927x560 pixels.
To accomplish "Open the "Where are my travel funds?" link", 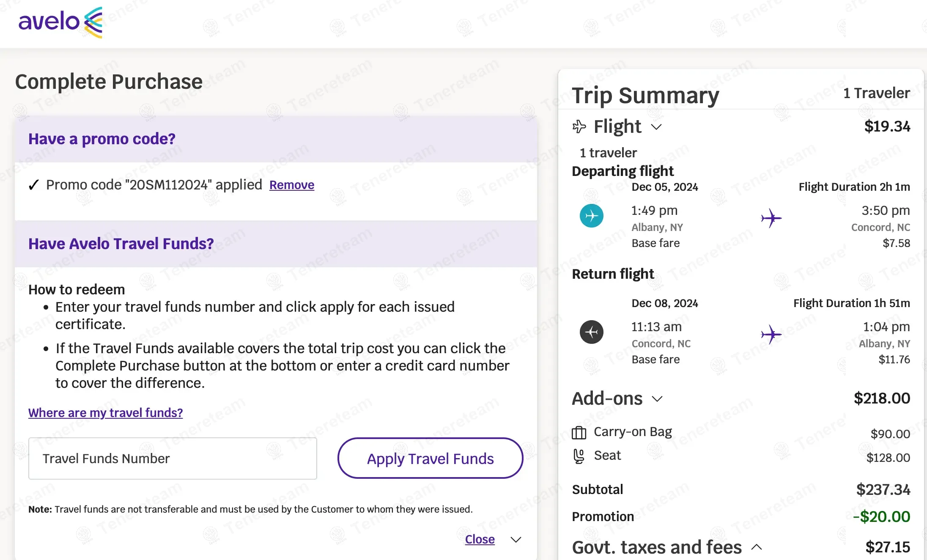I will 105,413.
